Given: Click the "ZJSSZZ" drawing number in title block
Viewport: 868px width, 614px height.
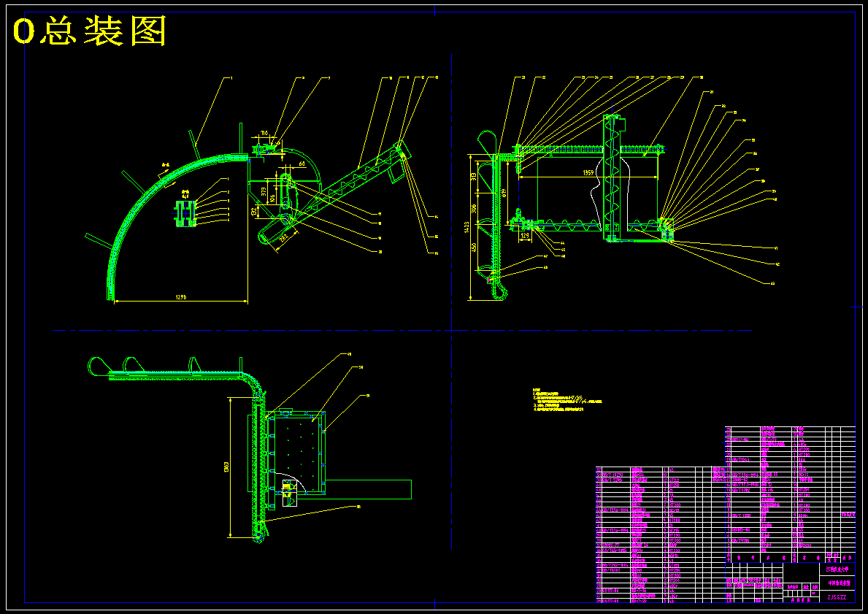Looking at the screenshot, I should [836, 596].
